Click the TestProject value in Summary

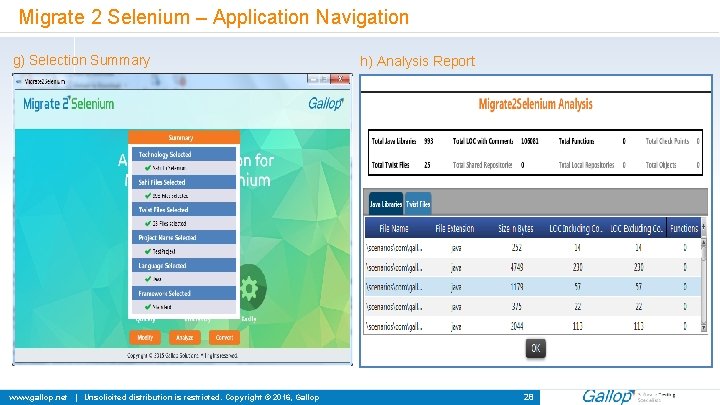pyautogui.click(x=164, y=252)
